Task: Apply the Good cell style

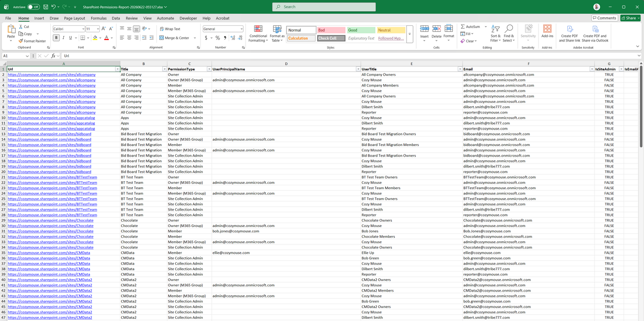Action: 361,30
